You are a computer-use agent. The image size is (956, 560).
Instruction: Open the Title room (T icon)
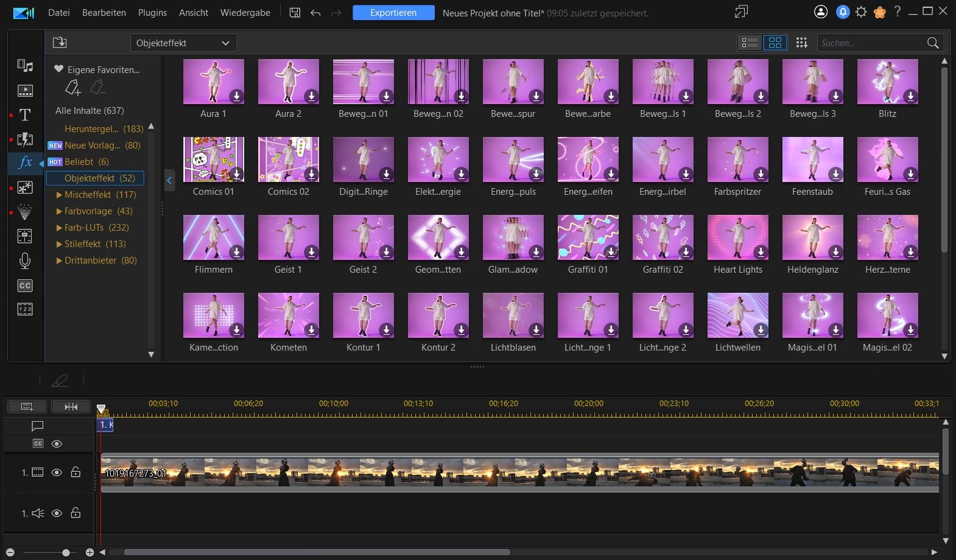pyautogui.click(x=25, y=115)
